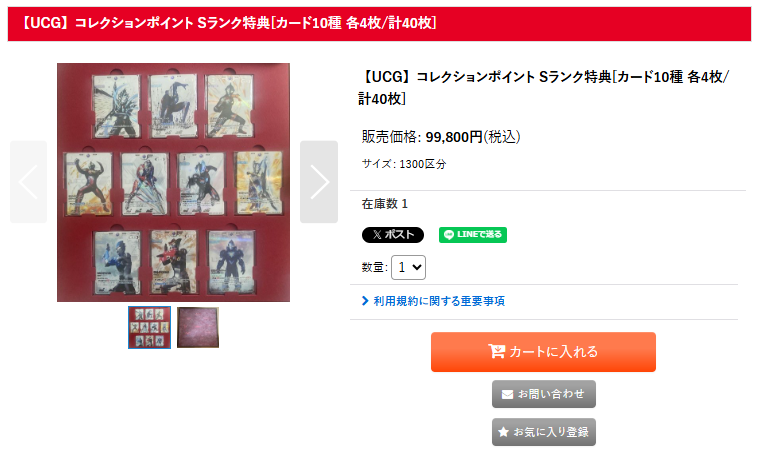
Task: Click the star icon on お気に入り登録
Action: click(503, 431)
